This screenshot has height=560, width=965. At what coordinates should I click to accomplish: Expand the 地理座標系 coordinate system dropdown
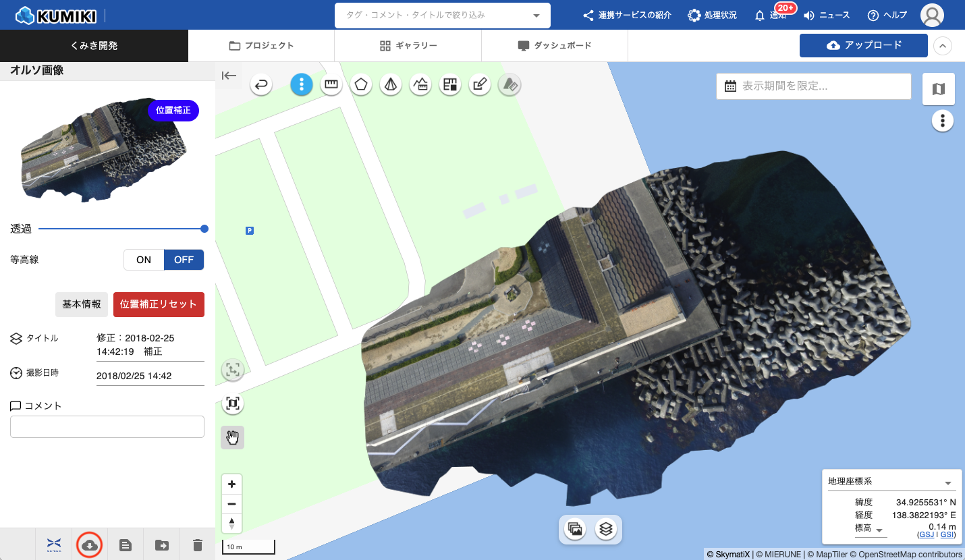tap(947, 482)
